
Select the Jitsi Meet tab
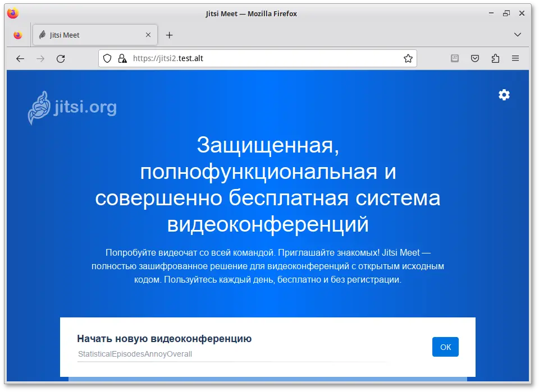84,34
